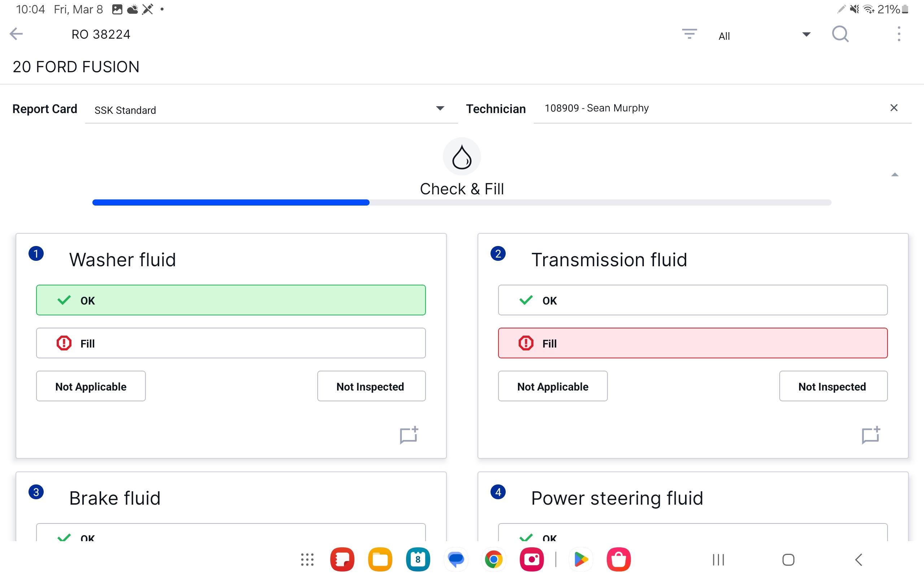Click the Technician label
Screen dimensions: 924x578
coord(496,109)
